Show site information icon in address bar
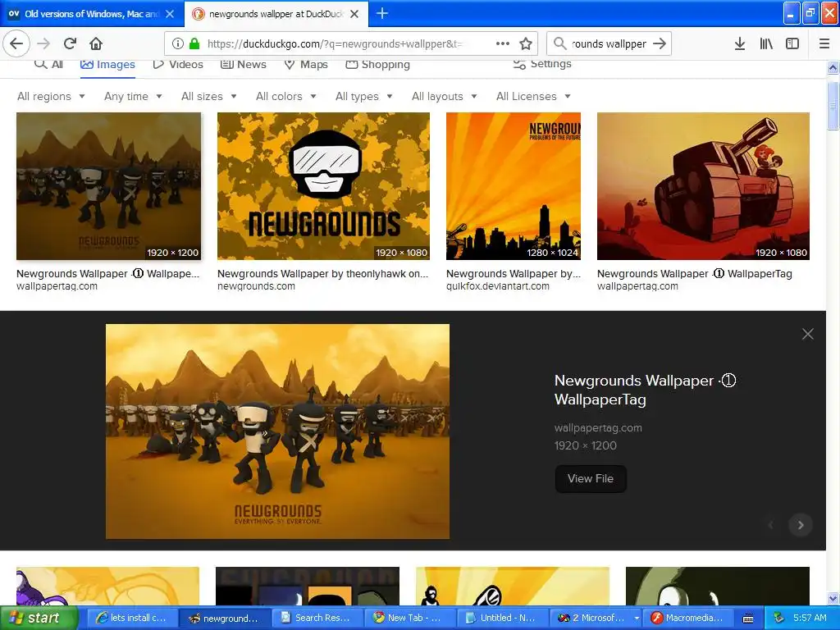This screenshot has width=840, height=630. (178, 44)
